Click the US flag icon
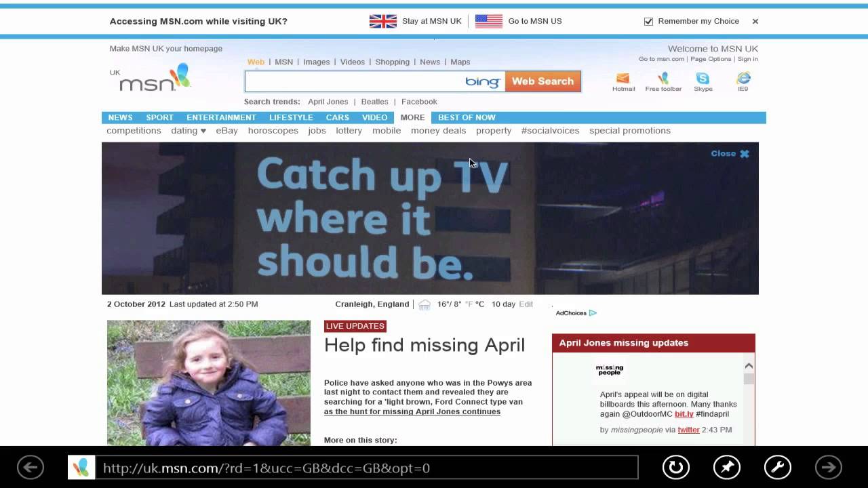 [489, 21]
